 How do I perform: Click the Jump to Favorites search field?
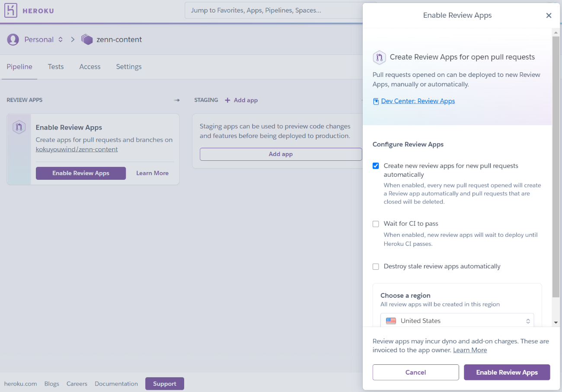point(274,10)
